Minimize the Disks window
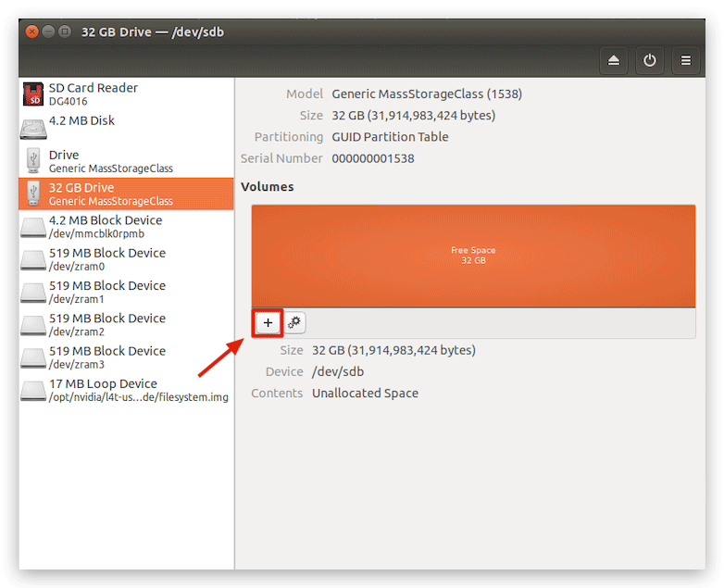 [x=48, y=31]
